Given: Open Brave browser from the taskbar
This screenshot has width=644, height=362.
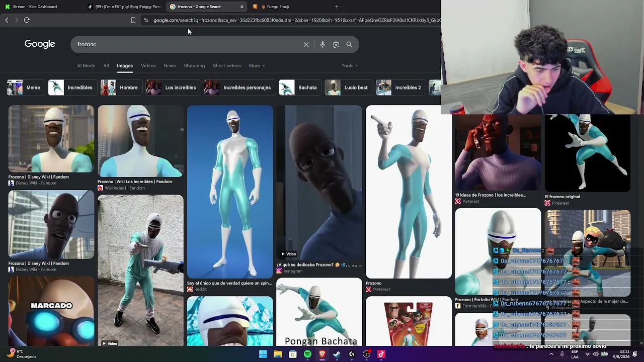Looking at the screenshot, I should pos(322,354).
